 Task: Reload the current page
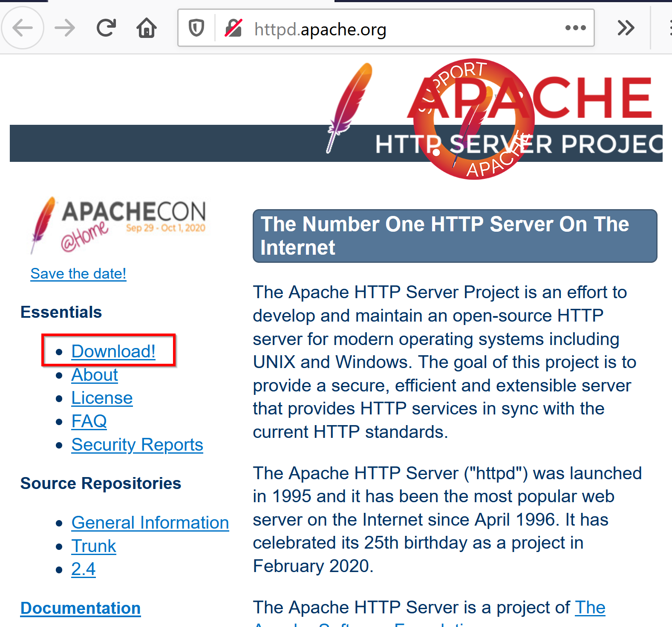(106, 28)
